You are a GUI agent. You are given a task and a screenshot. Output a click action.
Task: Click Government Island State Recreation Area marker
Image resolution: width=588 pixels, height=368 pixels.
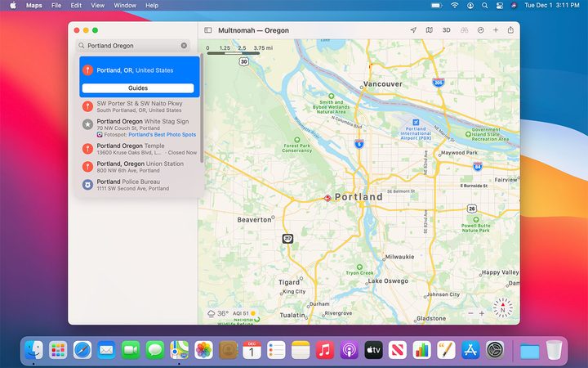(x=468, y=134)
